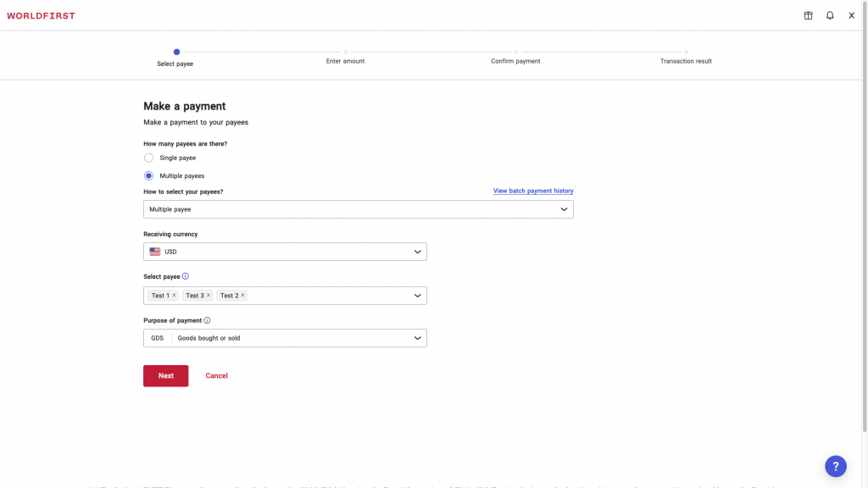This screenshot has height=488, width=868.
Task: Go to Confirm payment step
Action: pos(515,58)
